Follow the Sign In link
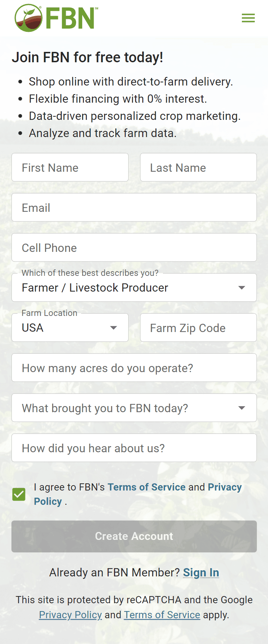 [x=201, y=572]
